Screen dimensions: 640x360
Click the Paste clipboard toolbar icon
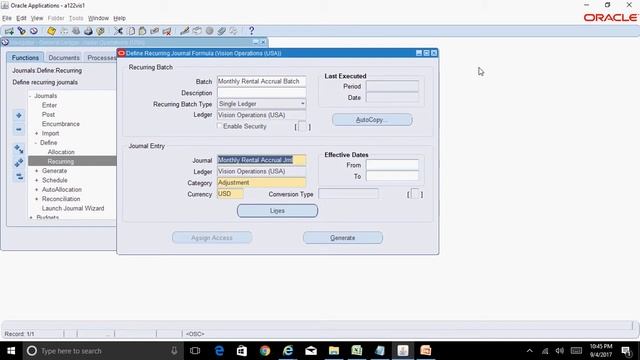[142, 31]
